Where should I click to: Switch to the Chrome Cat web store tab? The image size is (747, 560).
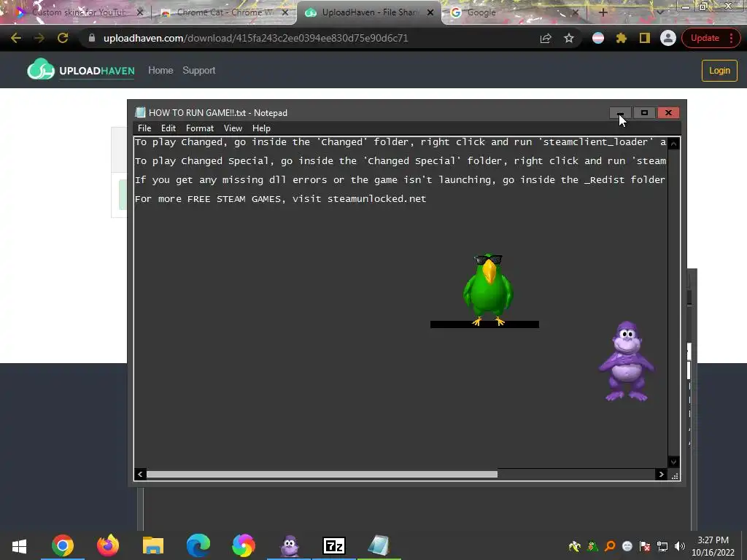point(224,12)
